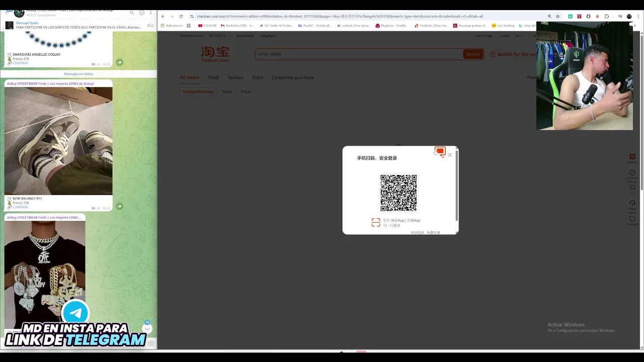Open the QC Finder bookmark
Viewport: 644px width, 362px height.
tap(277, 25)
